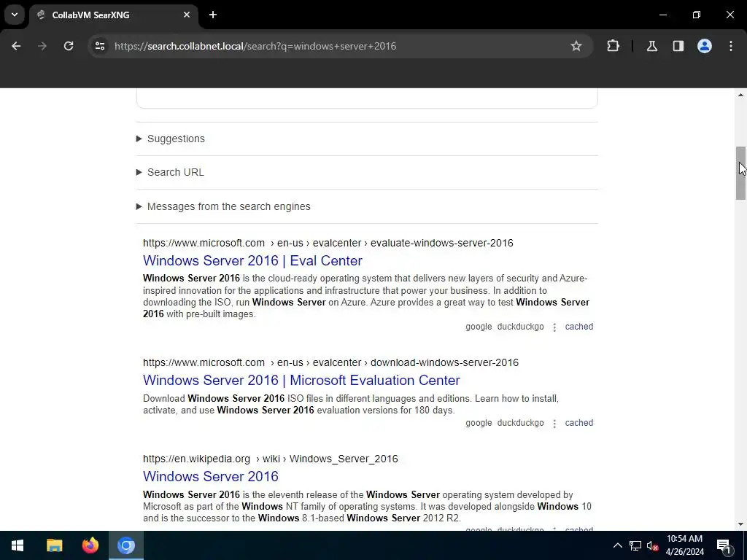
Task: Click google label under Microsoft Evaluation Center result
Action: coord(479,423)
